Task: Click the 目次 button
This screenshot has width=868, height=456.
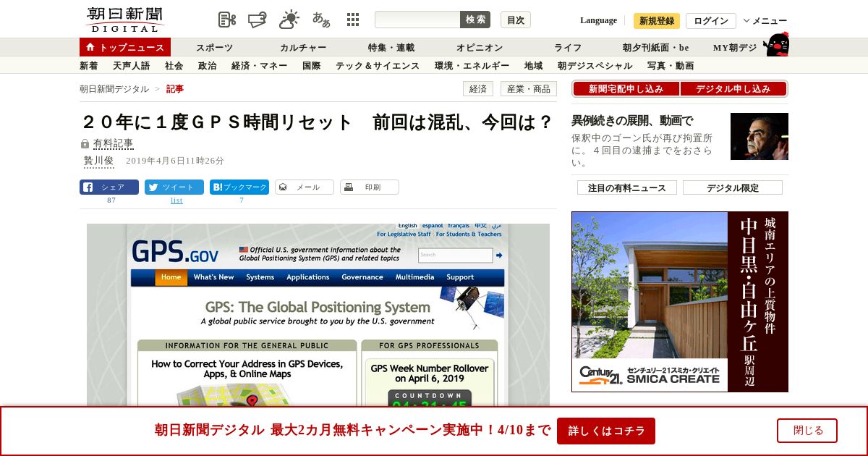Action: [516, 20]
